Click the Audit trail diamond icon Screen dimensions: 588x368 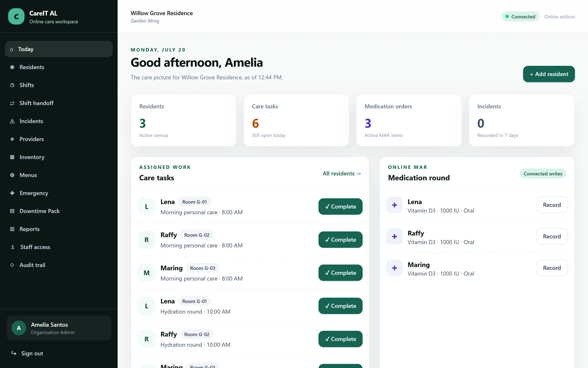pos(12,265)
